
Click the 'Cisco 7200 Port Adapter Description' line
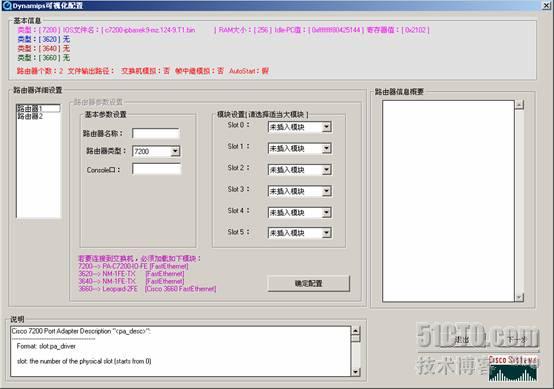click(x=81, y=331)
